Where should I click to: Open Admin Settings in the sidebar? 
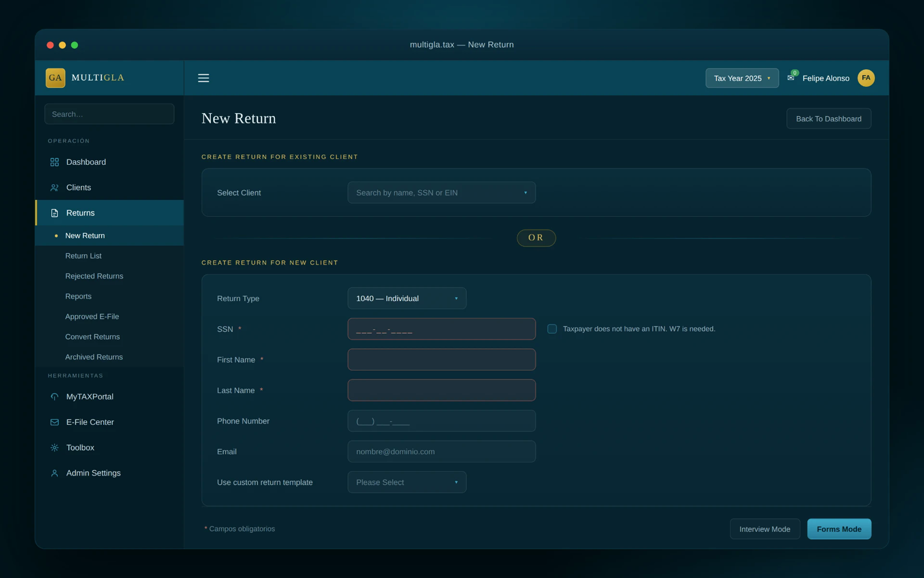[x=110, y=473]
